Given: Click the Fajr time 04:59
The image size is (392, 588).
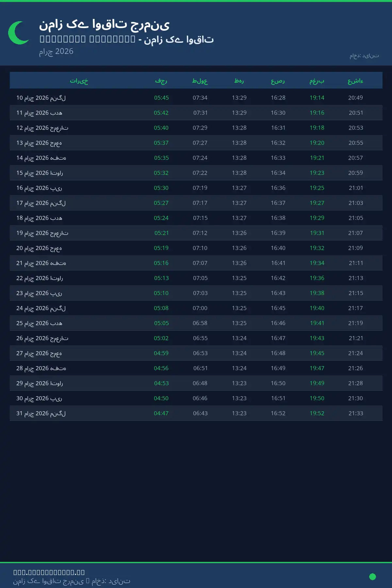Looking at the screenshot, I should [161, 353].
